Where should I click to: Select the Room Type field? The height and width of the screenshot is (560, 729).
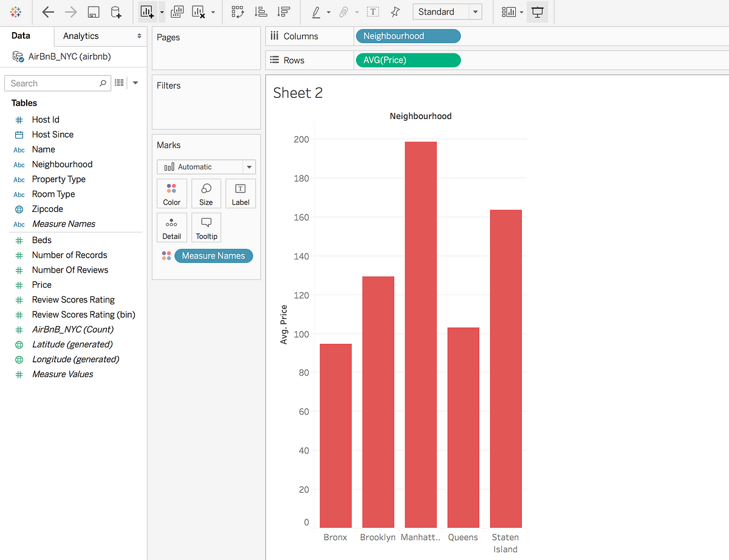tap(53, 194)
